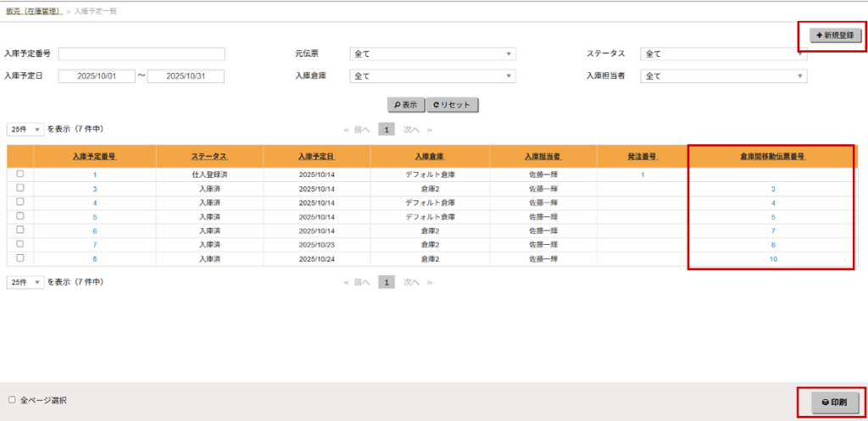Open the 元伝票 dropdown
The height and width of the screenshot is (421, 868).
tap(432, 54)
